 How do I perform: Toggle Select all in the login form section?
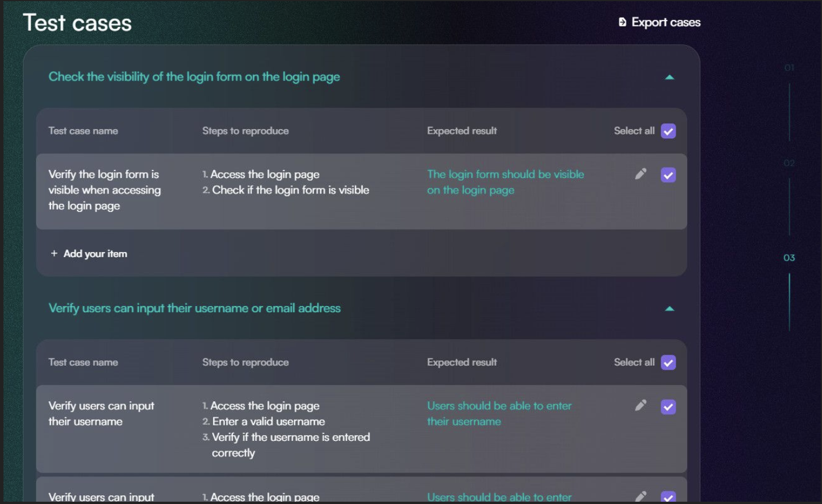click(x=668, y=131)
